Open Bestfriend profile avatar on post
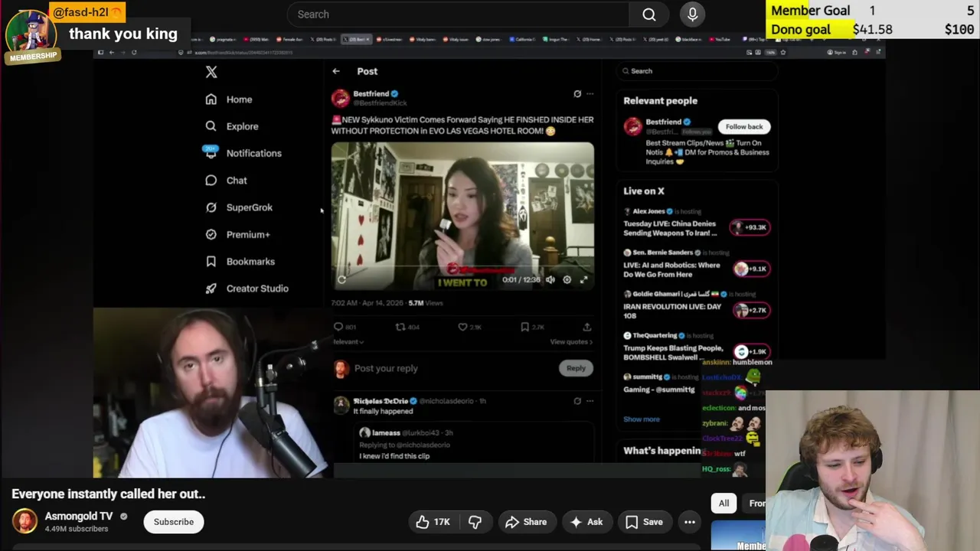 click(341, 98)
